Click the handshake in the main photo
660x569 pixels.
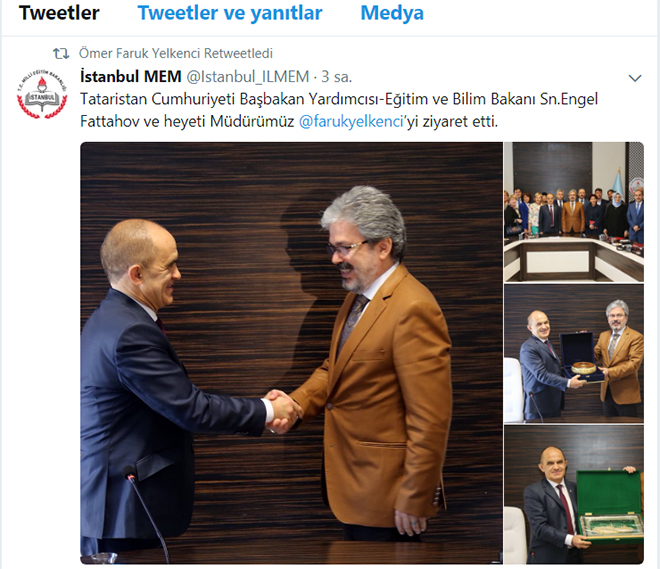283,411
